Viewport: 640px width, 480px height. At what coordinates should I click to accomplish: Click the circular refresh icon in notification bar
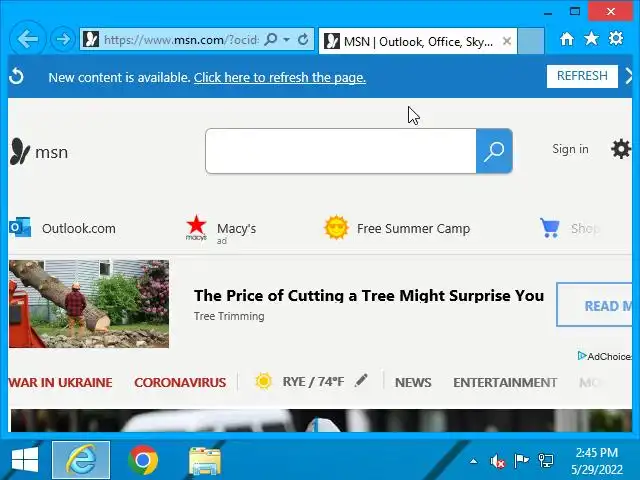(x=16, y=76)
